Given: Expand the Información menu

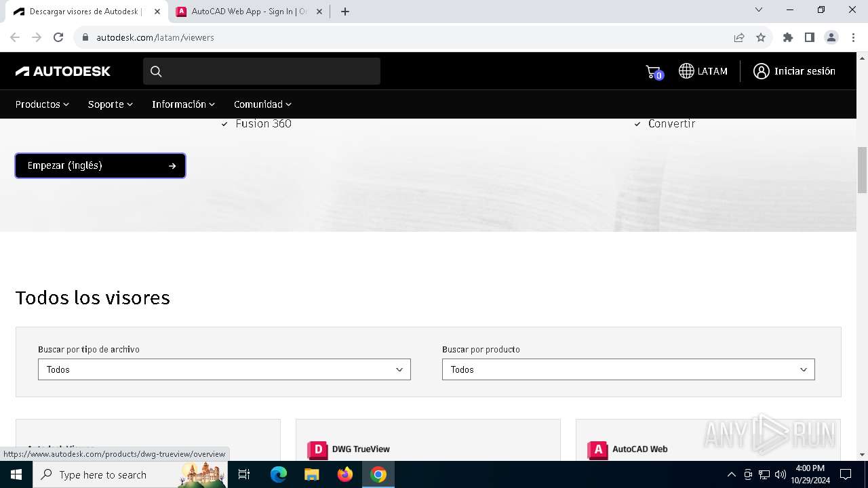Looking at the screenshot, I should (183, 104).
